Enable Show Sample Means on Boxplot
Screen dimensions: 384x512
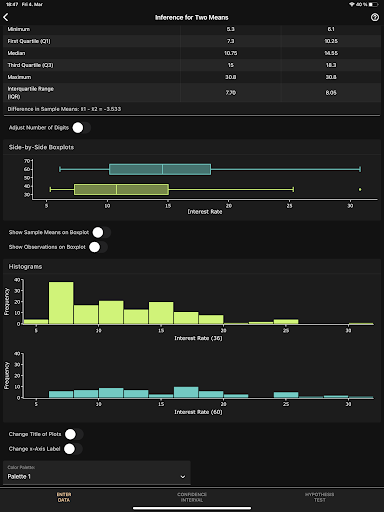pyautogui.click(x=101, y=232)
